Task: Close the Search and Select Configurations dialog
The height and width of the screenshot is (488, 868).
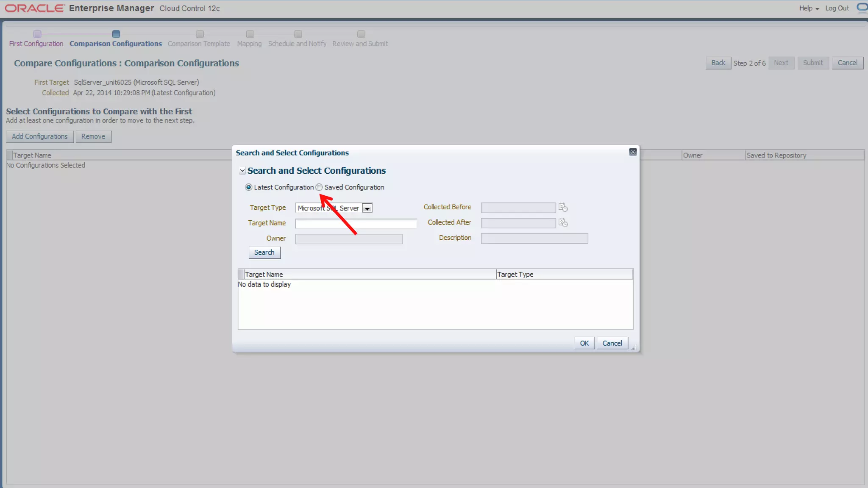Action: point(633,152)
